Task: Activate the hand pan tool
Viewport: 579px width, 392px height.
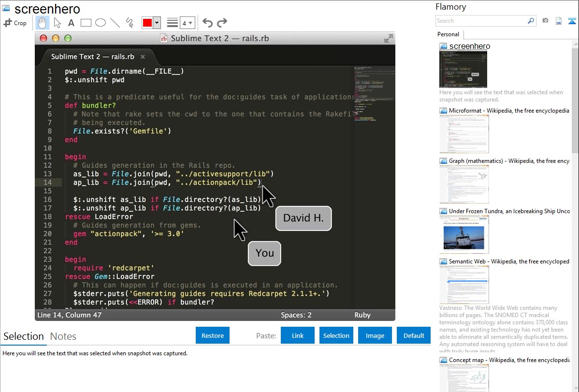Action: (42, 23)
